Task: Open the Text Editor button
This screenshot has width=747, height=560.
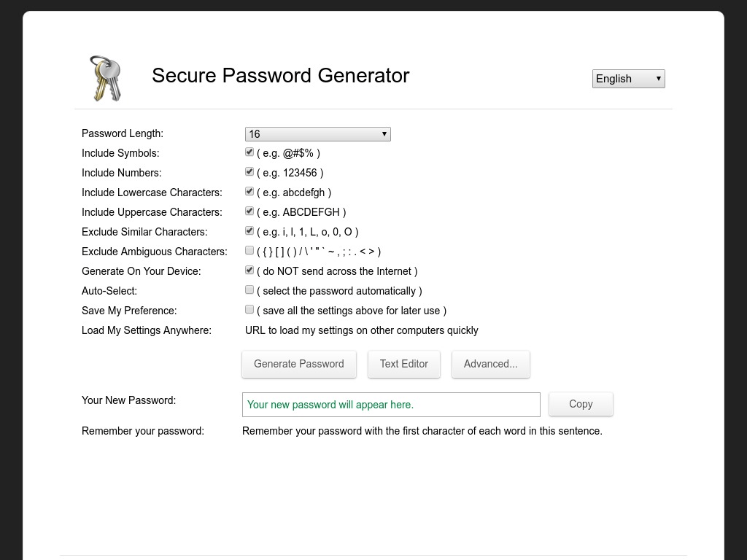Action: point(404,364)
